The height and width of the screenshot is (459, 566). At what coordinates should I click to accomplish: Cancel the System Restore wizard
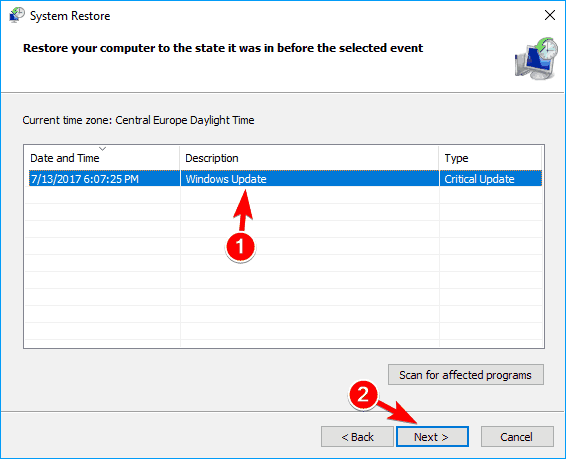517,437
